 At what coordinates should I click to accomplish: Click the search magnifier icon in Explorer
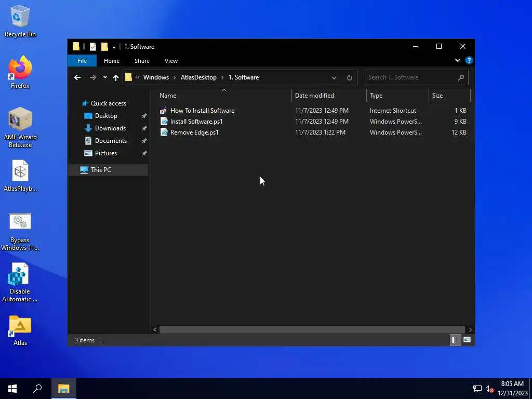(461, 78)
